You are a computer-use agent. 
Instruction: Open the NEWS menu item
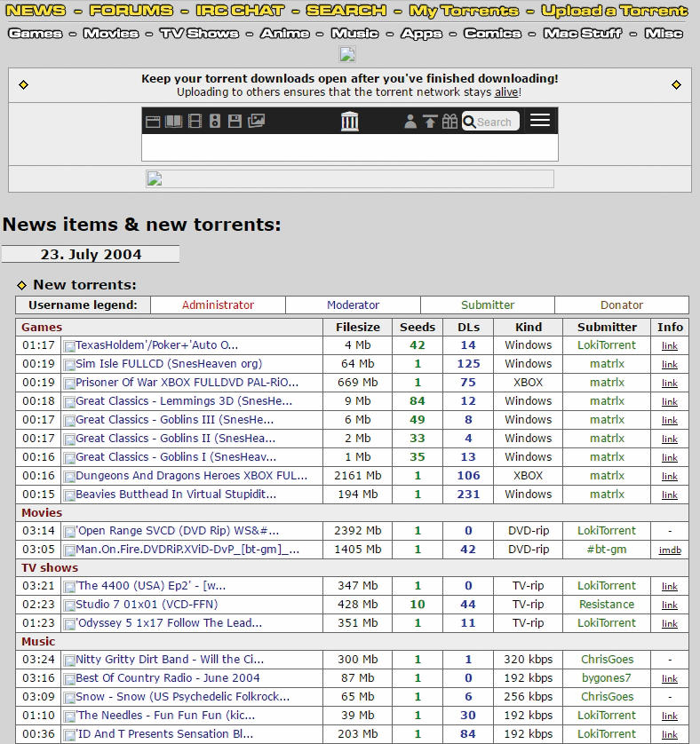coord(36,11)
